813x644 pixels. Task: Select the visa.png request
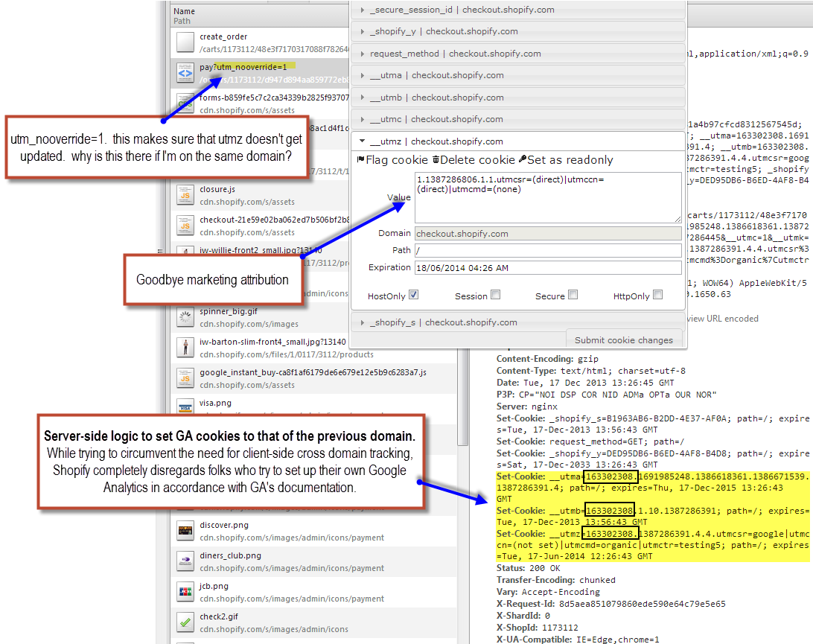(314, 404)
